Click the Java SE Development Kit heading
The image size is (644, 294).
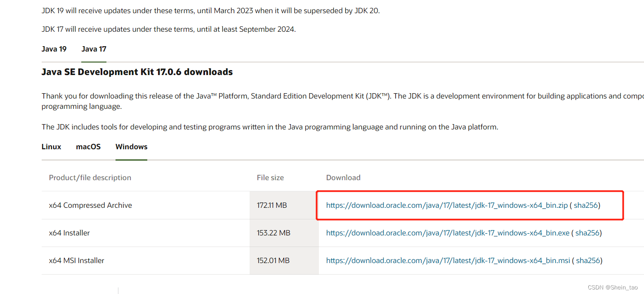[x=137, y=72]
